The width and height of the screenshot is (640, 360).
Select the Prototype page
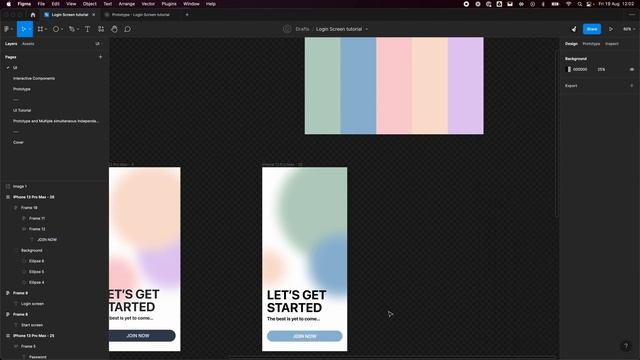[x=22, y=89]
